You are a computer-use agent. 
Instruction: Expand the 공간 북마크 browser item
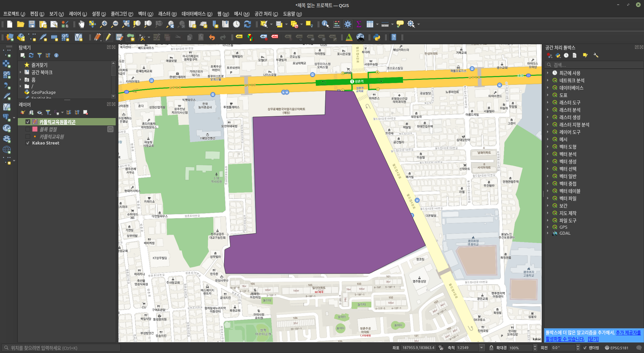click(20, 72)
